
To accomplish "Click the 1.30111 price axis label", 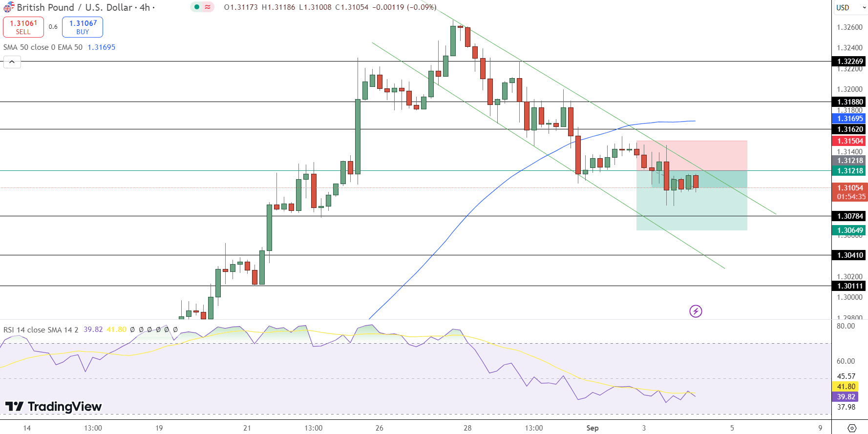I will (850, 286).
